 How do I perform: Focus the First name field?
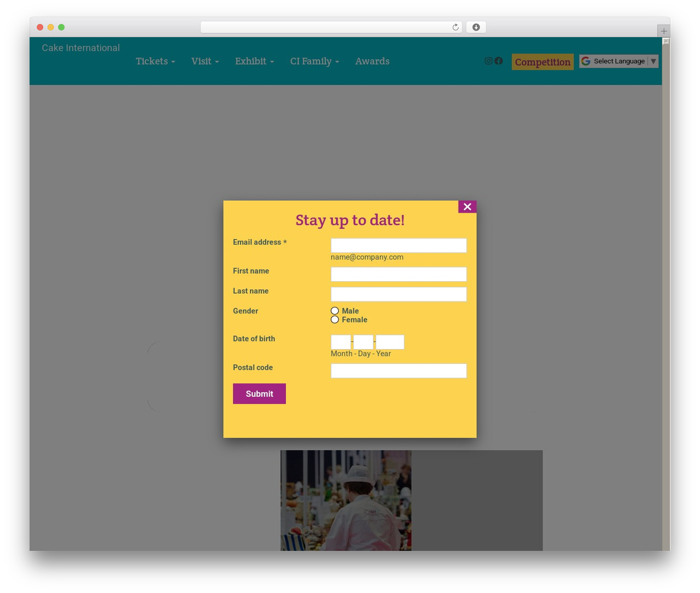(x=399, y=274)
